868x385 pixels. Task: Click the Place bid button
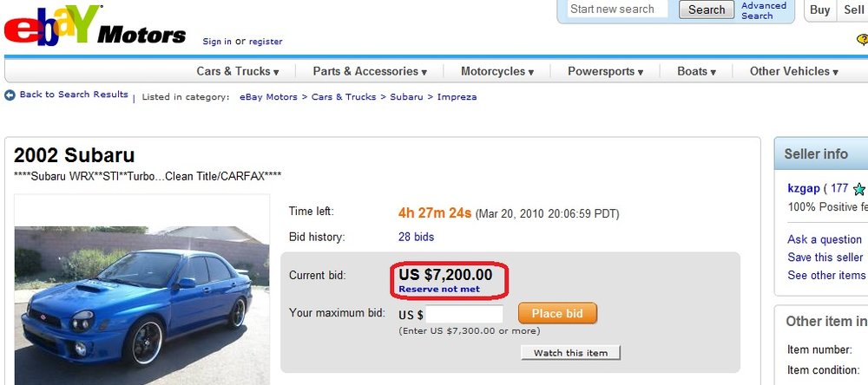click(x=557, y=314)
